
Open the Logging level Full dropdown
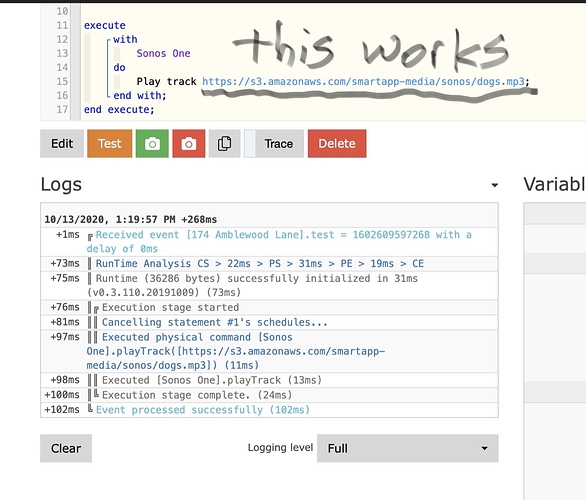pyautogui.click(x=407, y=448)
